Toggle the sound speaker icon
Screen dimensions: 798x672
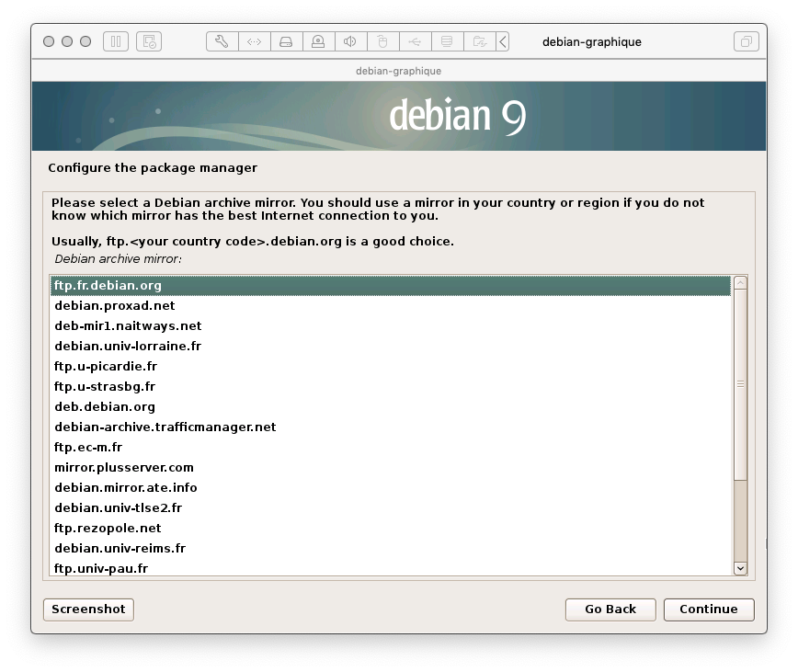click(350, 41)
